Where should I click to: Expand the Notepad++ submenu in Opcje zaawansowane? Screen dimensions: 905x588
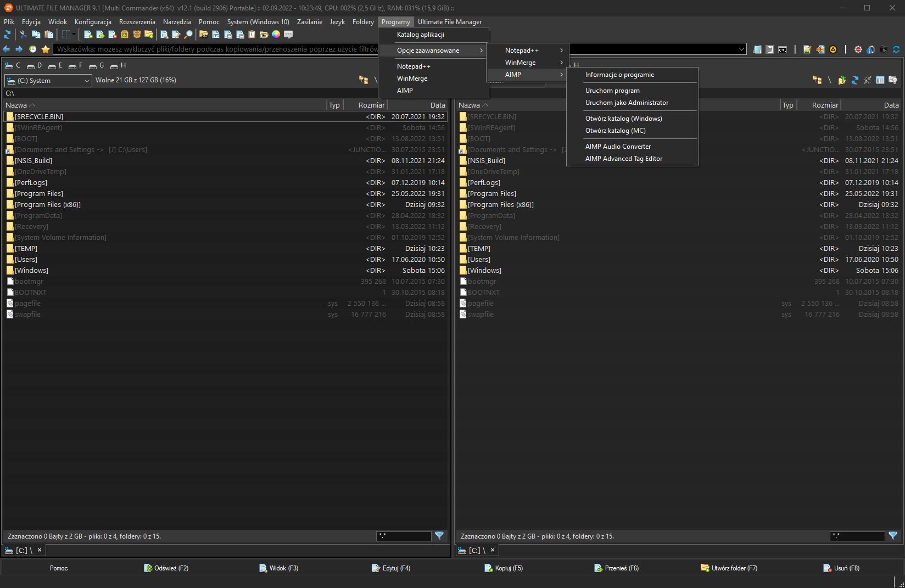point(527,51)
